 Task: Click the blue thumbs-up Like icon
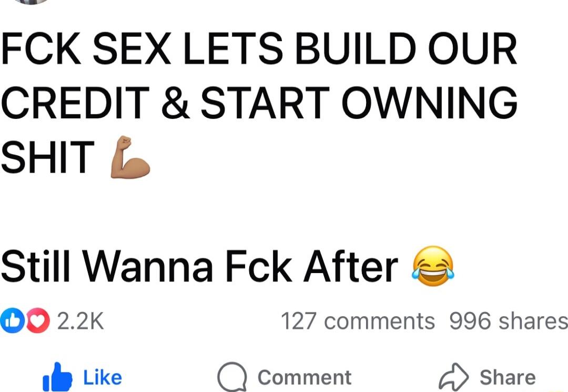pyautogui.click(x=58, y=377)
